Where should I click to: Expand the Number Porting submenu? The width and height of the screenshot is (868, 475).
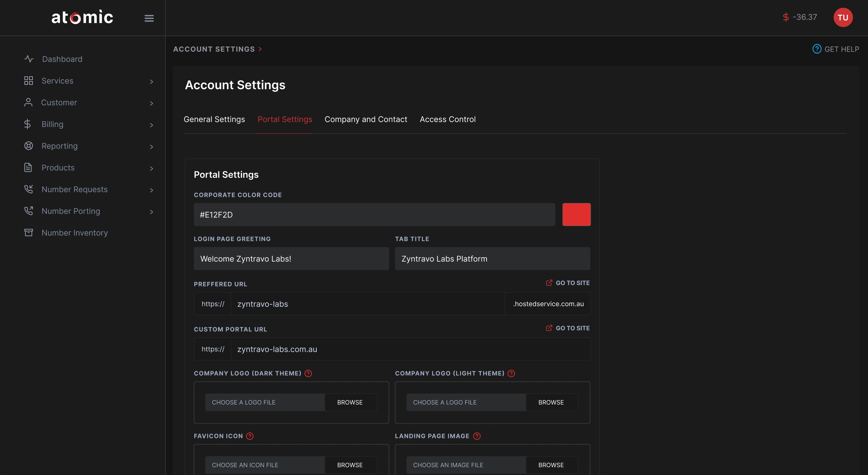pos(151,212)
